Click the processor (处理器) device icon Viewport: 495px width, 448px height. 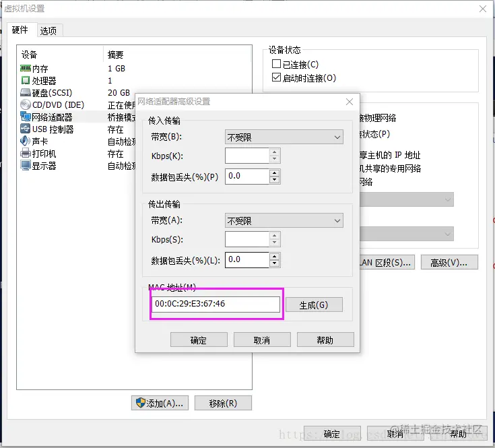point(26,81)
